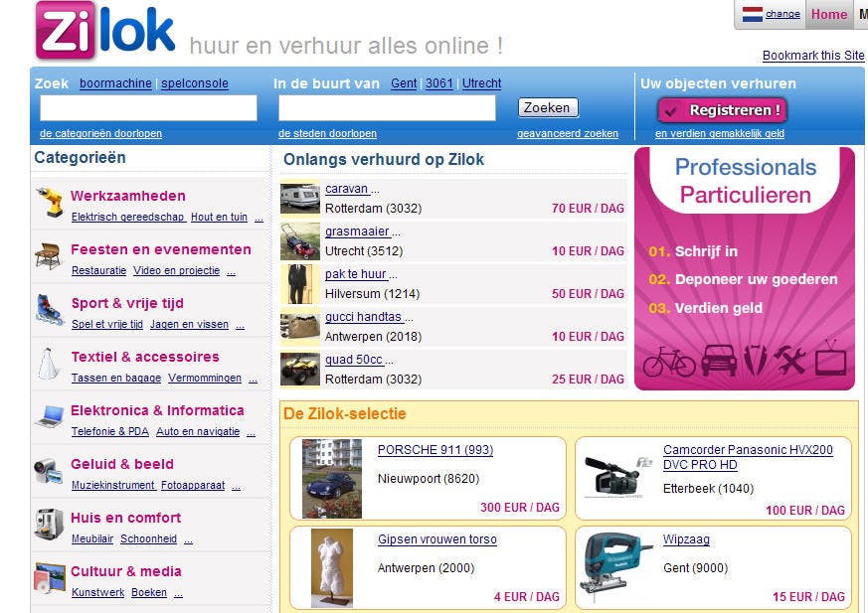Screen dimensions: 868x613
Task: Click the media icon beside Cultuur & media
Action: click(x=50, y=577)
